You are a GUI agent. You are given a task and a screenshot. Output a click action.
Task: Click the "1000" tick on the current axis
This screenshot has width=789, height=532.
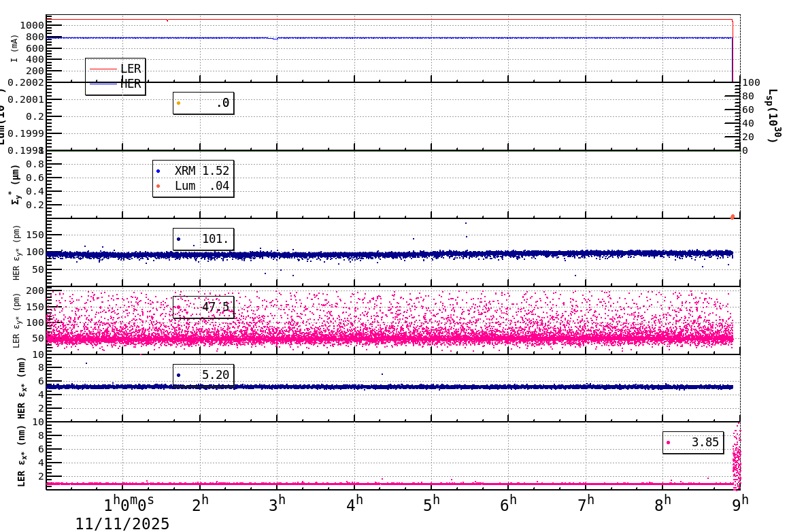pyautogui.click(x=32, y=25)
